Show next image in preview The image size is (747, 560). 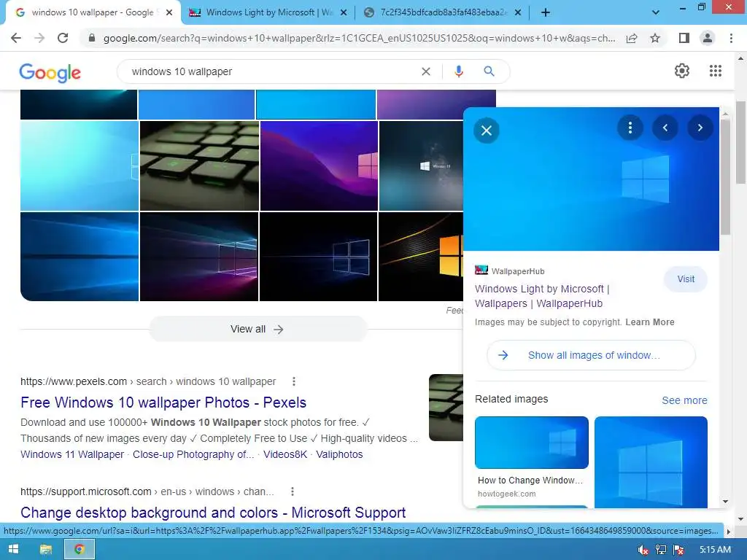tap(700, 128)
